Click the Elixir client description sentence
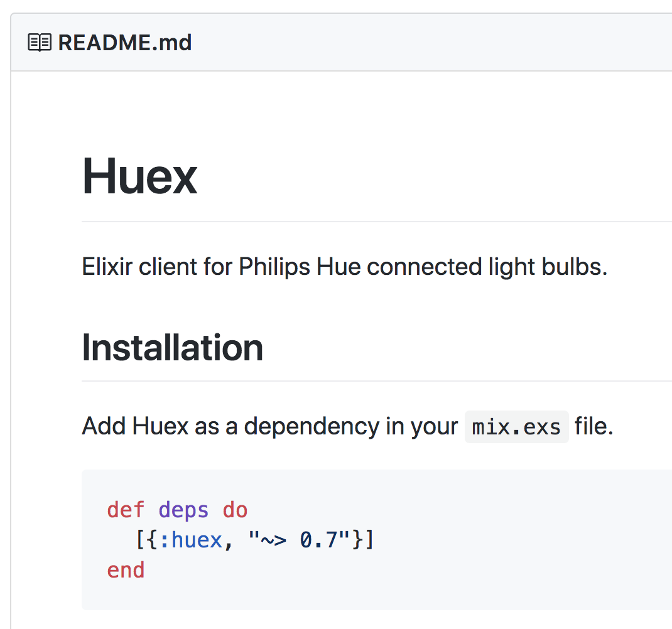This screenshot has width=672, height=629. 345,267
